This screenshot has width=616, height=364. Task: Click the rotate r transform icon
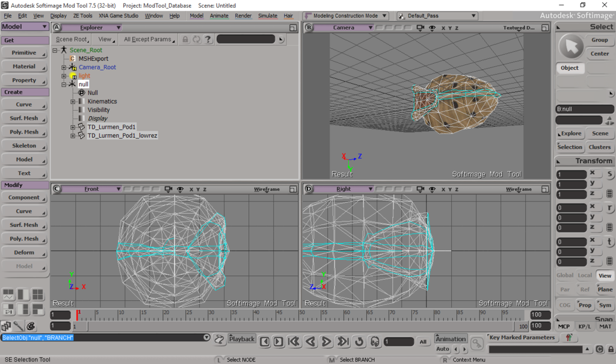click(x=609, y=208)
